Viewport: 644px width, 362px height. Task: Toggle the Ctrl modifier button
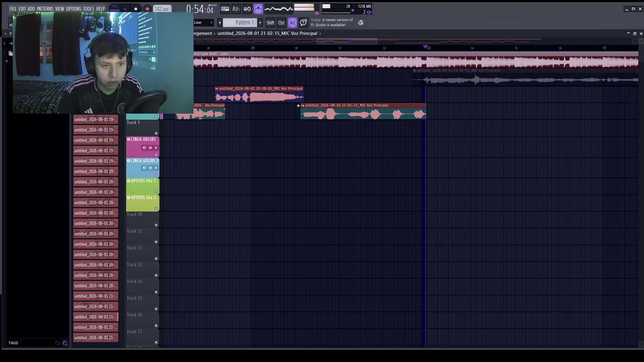(x=281, y=23)
